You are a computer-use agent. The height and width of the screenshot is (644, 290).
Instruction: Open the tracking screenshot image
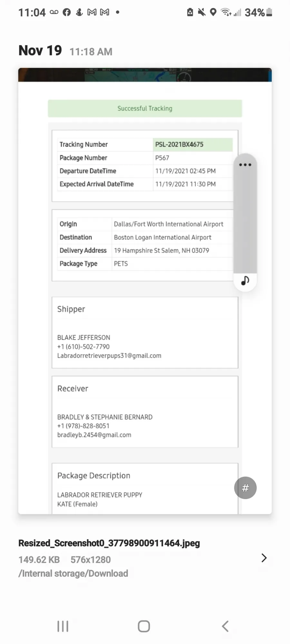pos(145,291)
